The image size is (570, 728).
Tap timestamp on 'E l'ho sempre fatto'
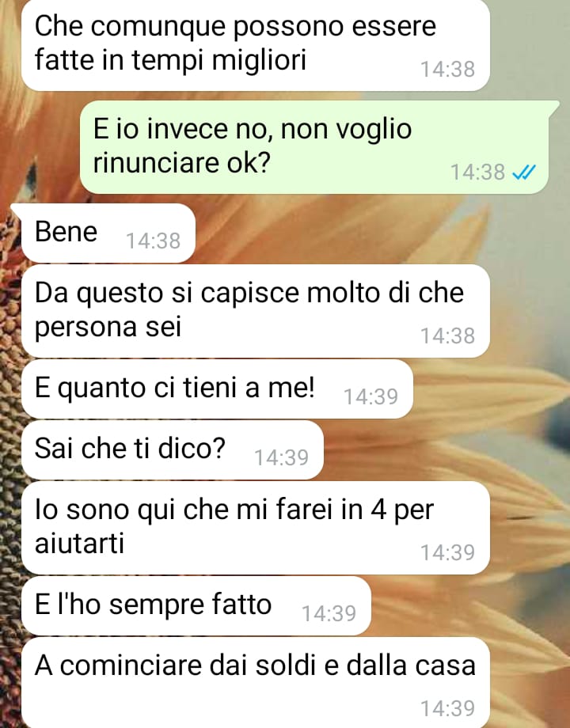tap(329, 614)
